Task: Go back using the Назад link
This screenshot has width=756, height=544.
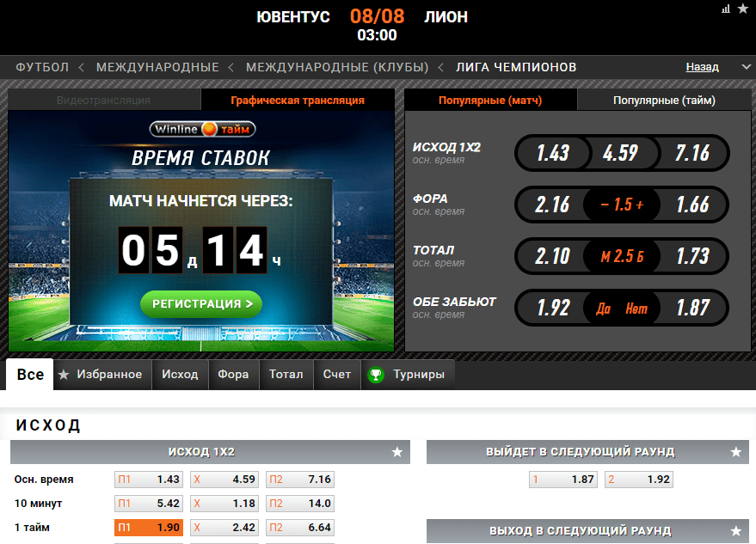Action: pyautogui.click(x=702, y=67)
